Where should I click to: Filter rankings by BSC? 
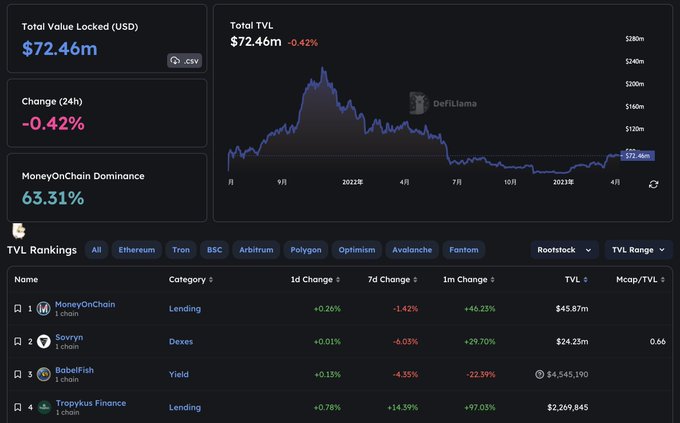coord(214,250)
